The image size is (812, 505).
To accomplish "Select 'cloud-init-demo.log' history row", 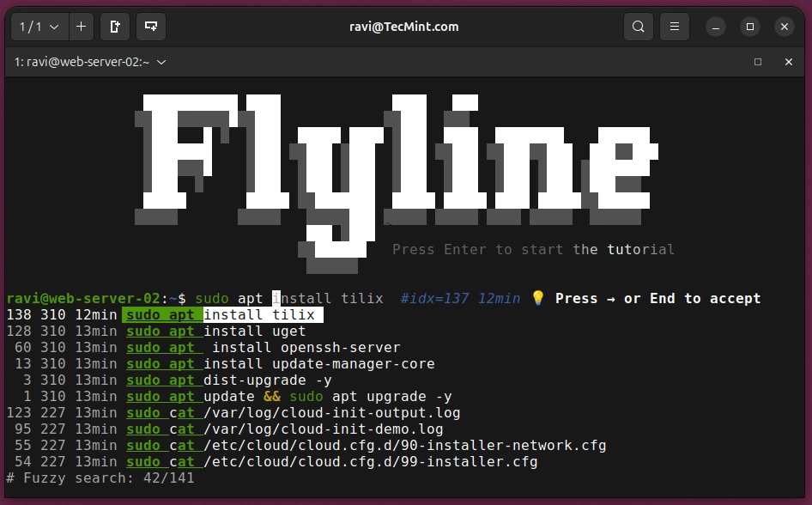I will click(225, 429).
